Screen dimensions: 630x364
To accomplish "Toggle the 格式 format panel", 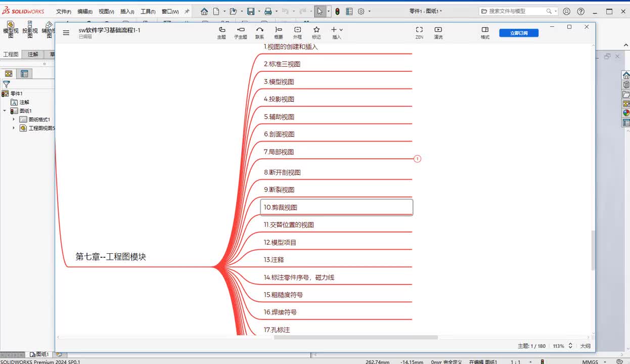I will pos(485,33).
